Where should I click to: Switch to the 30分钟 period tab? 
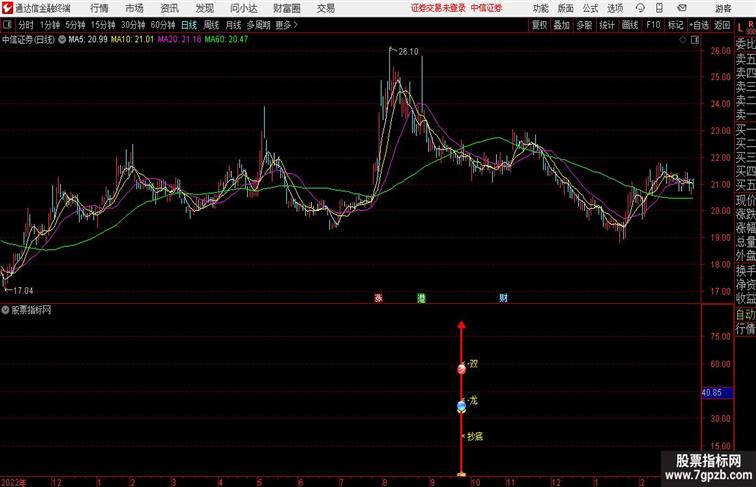133,25
